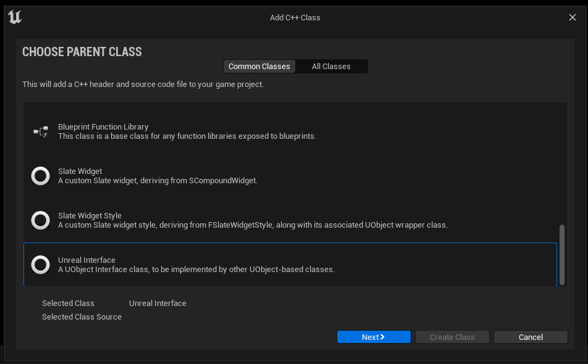
Task: Click the UObject Interface class description
Action: (x=196, y=270)
